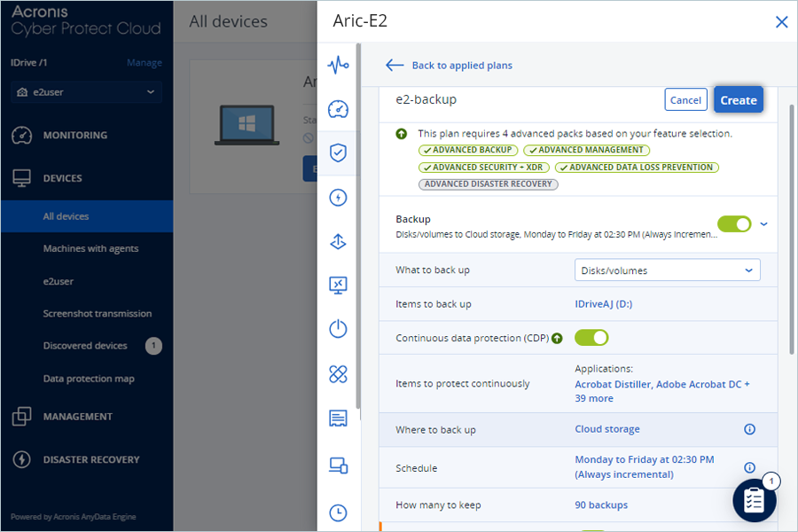
Task: Click Advanced Backup pack tag
Action: (x=468, y=150)
